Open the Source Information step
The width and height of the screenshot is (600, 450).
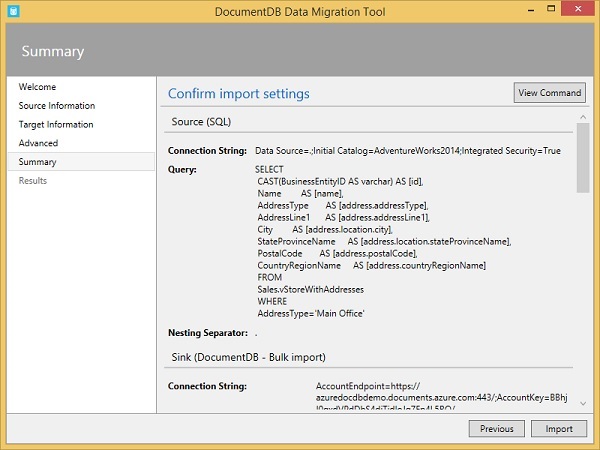tap(57, 106)
